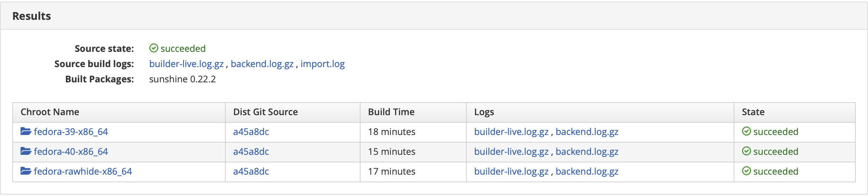Open the source backend.log.gz link
The image size is (868, 196).
(262, 64)
